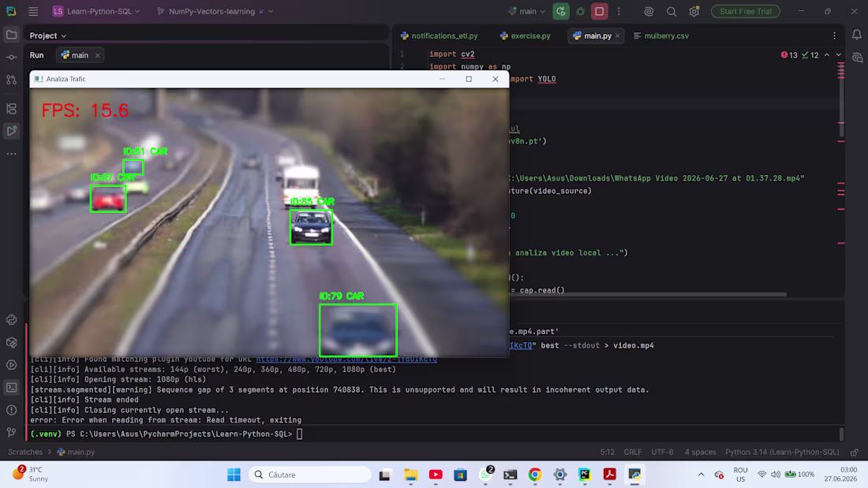Switch to exercise.py tab
Image resolution: width=868 pixels, height=488 pixels.
525,35
